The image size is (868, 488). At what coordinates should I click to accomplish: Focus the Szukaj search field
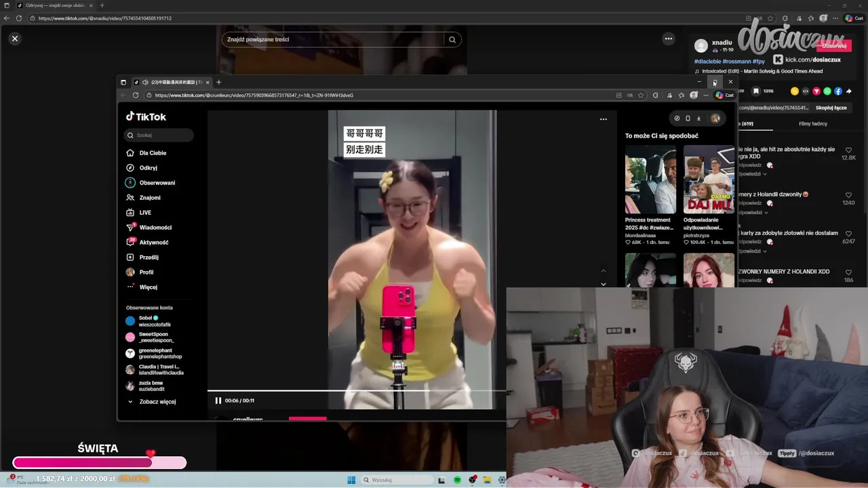point(159,135)
